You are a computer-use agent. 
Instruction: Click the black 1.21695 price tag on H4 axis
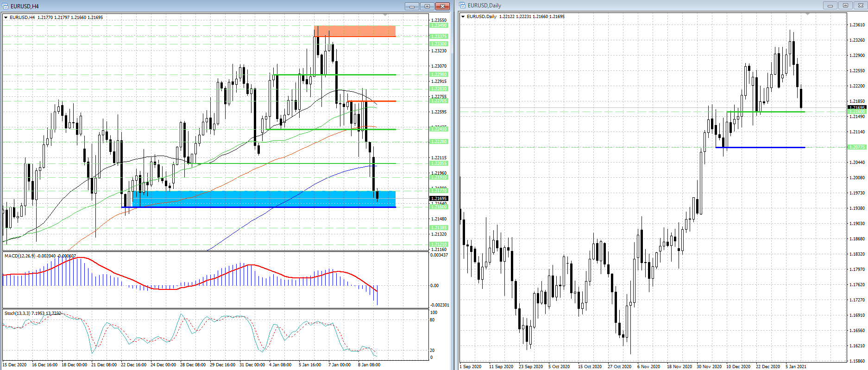(439, 199)
